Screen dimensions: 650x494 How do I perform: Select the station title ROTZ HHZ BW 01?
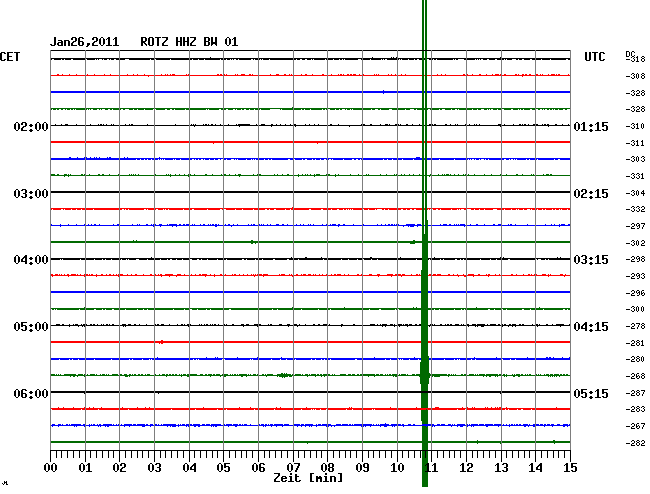coord(189,42)
